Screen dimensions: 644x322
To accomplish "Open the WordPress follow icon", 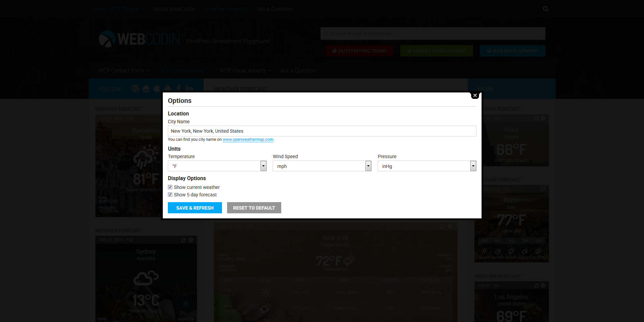I will 135,89.
